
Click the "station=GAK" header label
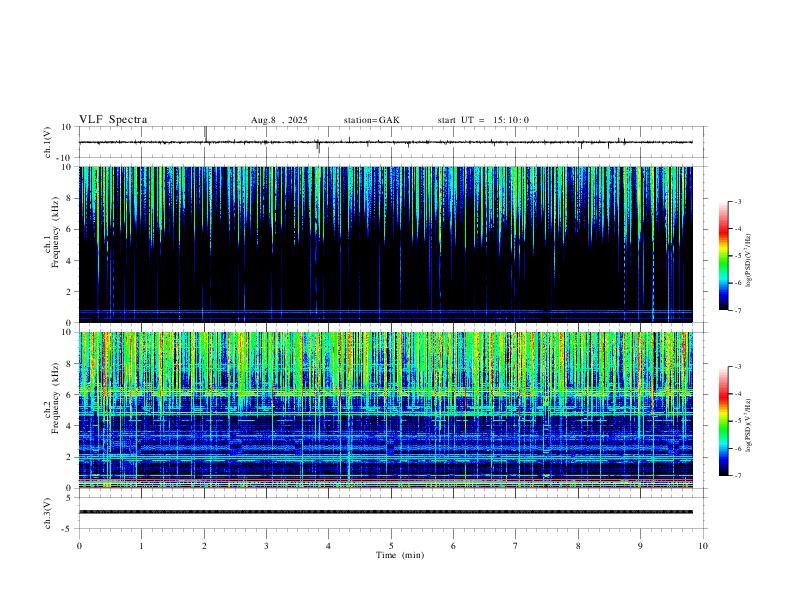pos(372,120)
